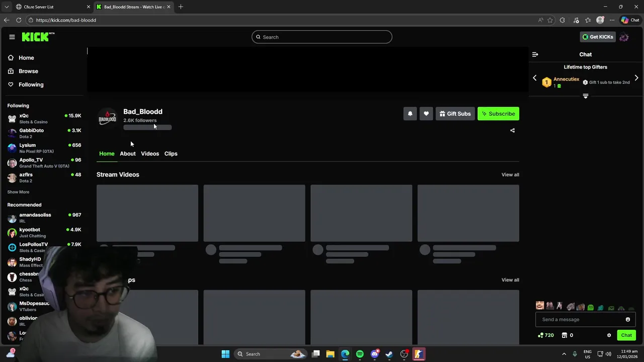Open Lysium channel in sidebar
644x362 pixels.
click(x=44, y=148)
